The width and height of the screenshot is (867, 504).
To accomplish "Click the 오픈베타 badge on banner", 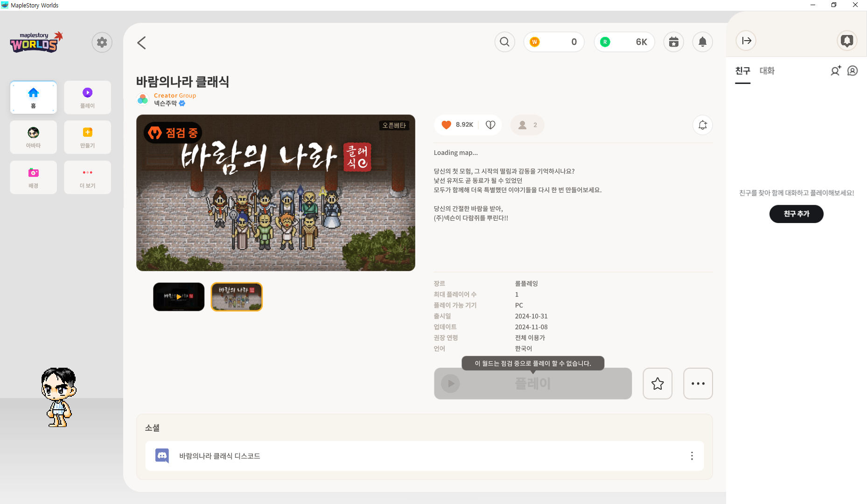I will click(394, 125).
